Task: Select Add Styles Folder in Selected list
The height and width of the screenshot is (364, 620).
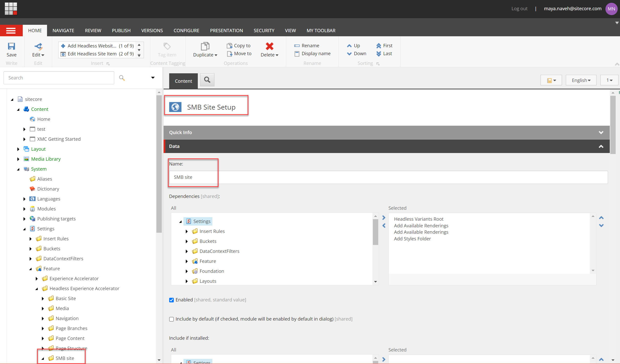Action: [412, 239]
